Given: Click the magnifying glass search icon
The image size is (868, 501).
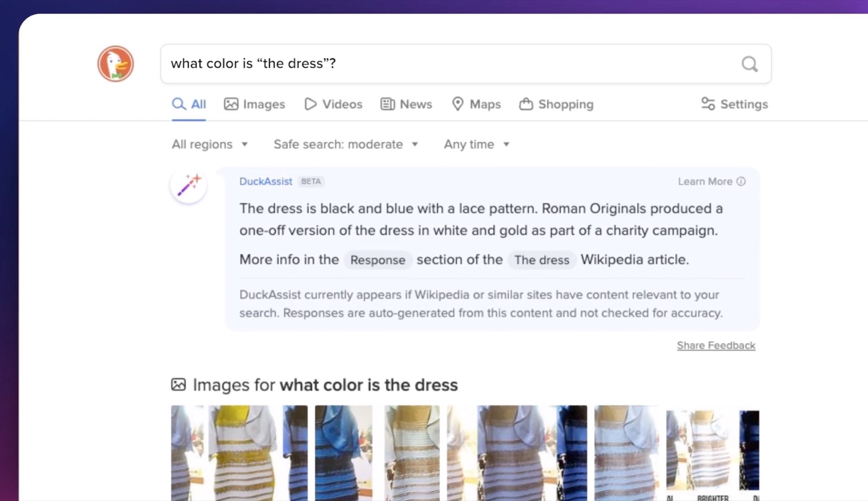Looking at the screenshot, I should pyautogui.click(x=749, y=64).
